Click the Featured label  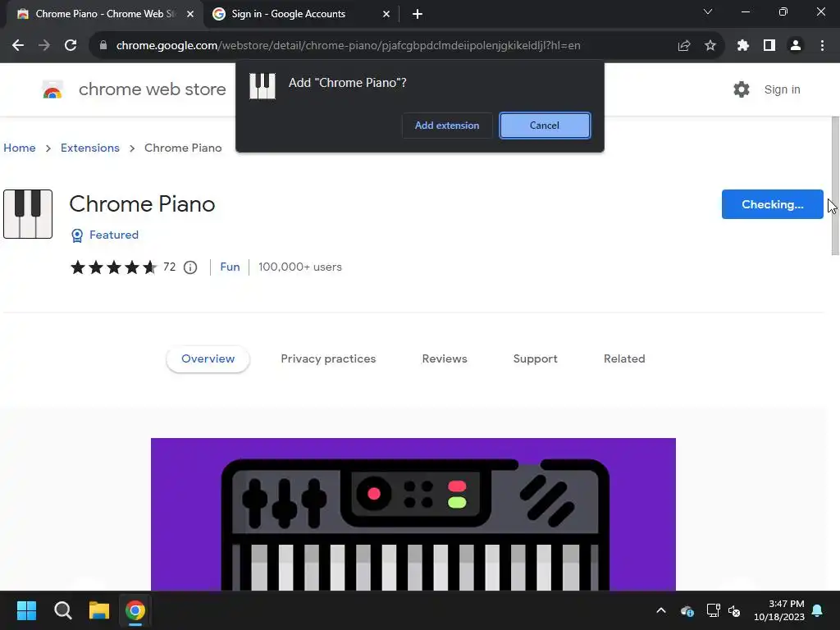point(114,235)
